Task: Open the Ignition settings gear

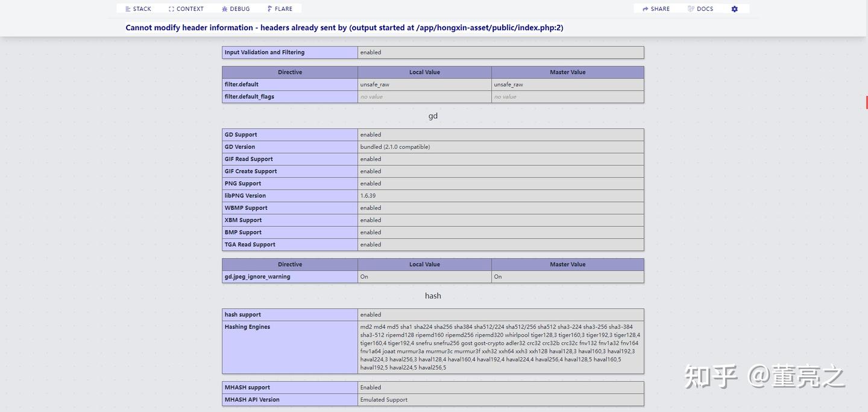Action: point(734,8)
